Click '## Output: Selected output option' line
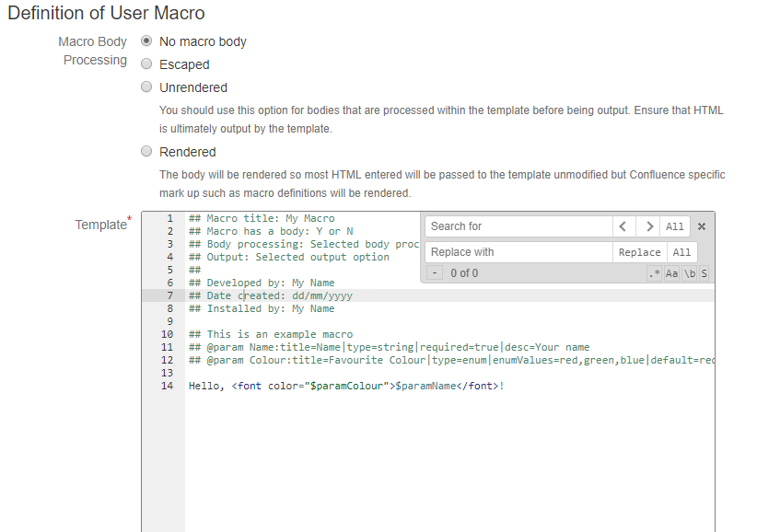This screenshot has width=757, height=532. [x=288, y=257]
